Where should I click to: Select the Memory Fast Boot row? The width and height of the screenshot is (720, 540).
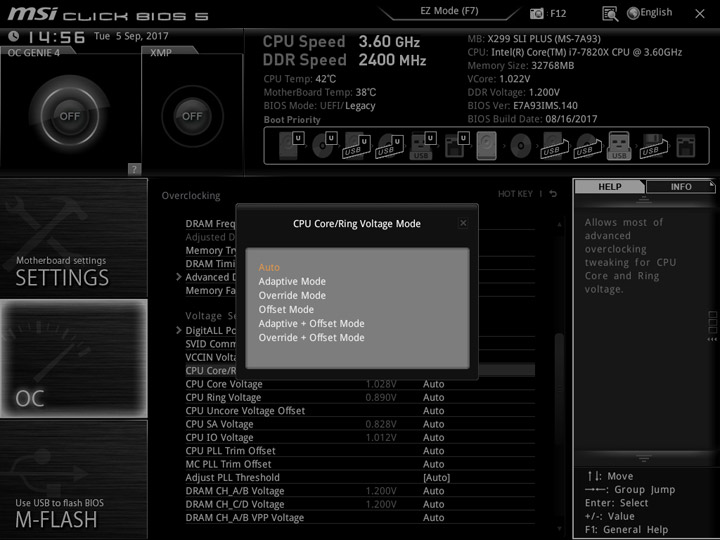pos(210,290)
